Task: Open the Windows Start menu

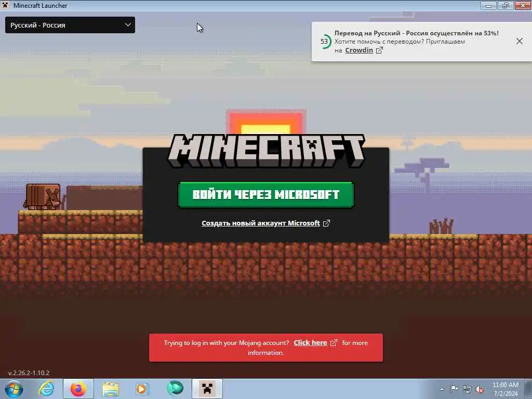Action: 14,389
